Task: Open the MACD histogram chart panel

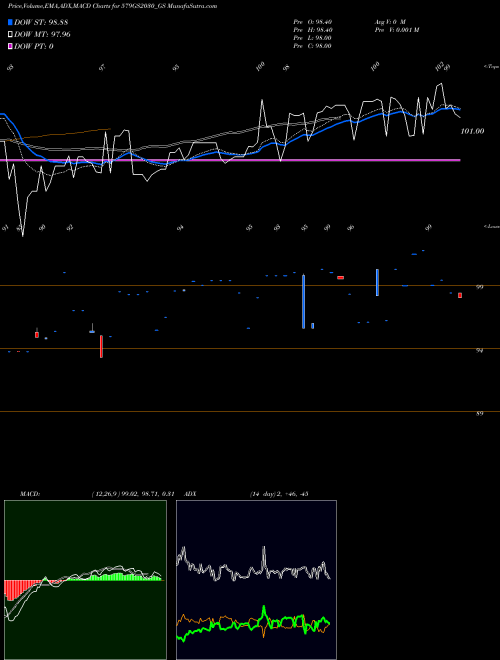Action: pyautogui.click(x=85, y=580)
